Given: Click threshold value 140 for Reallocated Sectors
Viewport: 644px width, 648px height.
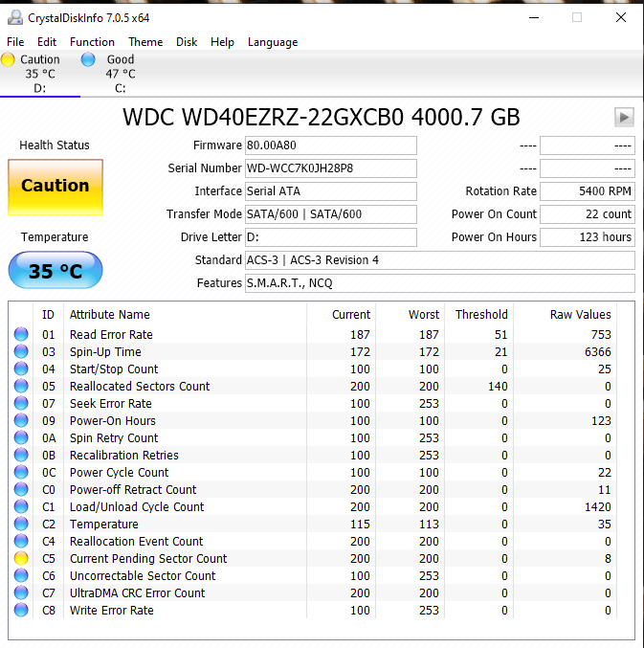Looking at the screenshot, I should coord(498,387).
